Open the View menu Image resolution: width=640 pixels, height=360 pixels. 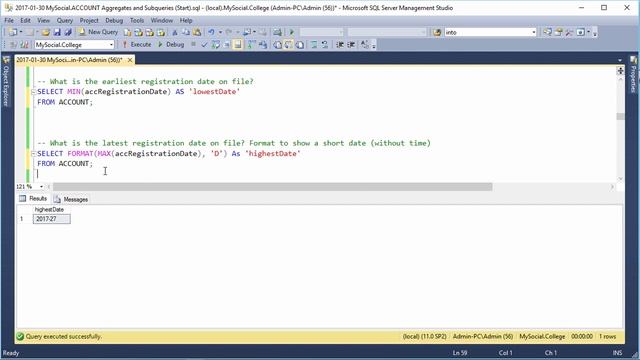pos(44,20)
